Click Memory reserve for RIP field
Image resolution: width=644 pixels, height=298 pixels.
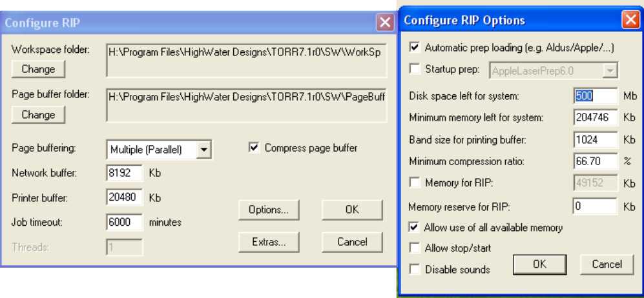point(596,206)
